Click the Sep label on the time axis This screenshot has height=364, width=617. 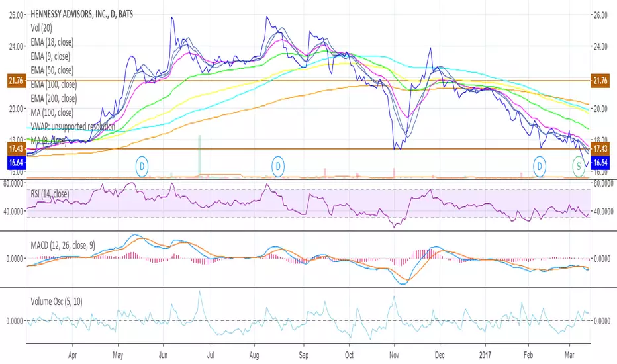(303, 355)
